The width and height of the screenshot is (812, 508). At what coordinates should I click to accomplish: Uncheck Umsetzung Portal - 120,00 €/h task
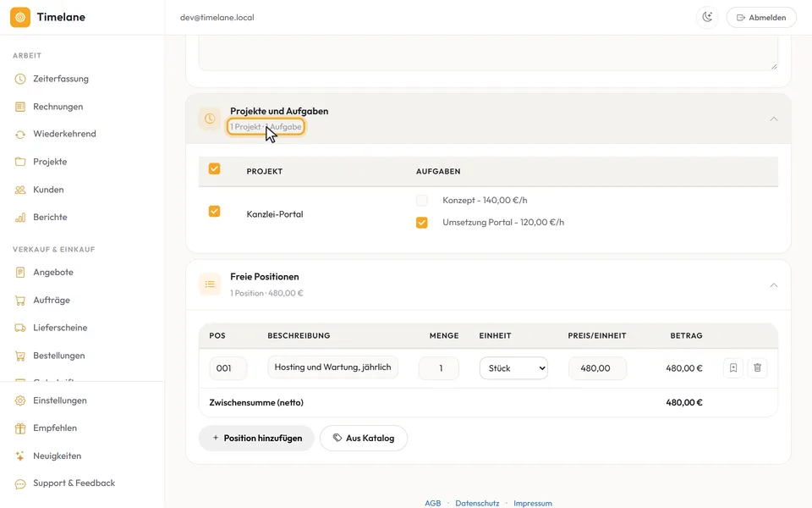point(422,223)
